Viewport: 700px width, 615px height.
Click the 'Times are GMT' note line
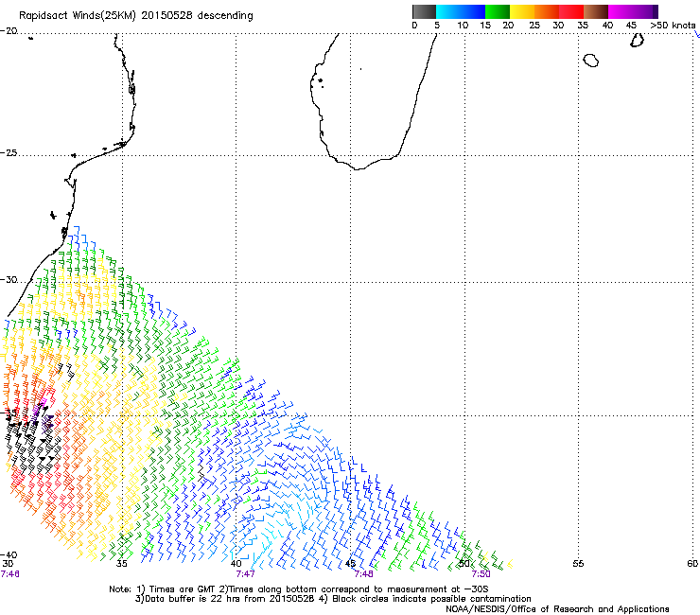[299, 589]
